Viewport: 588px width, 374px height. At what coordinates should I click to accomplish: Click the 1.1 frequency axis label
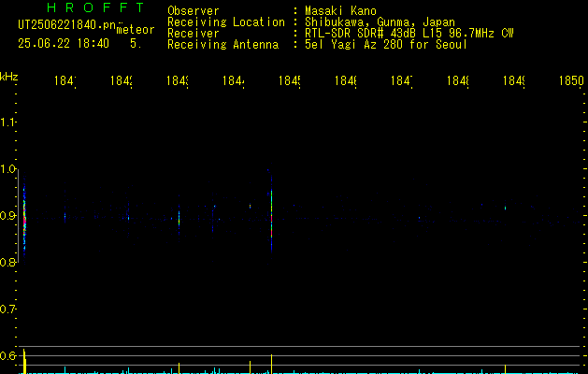7,122
